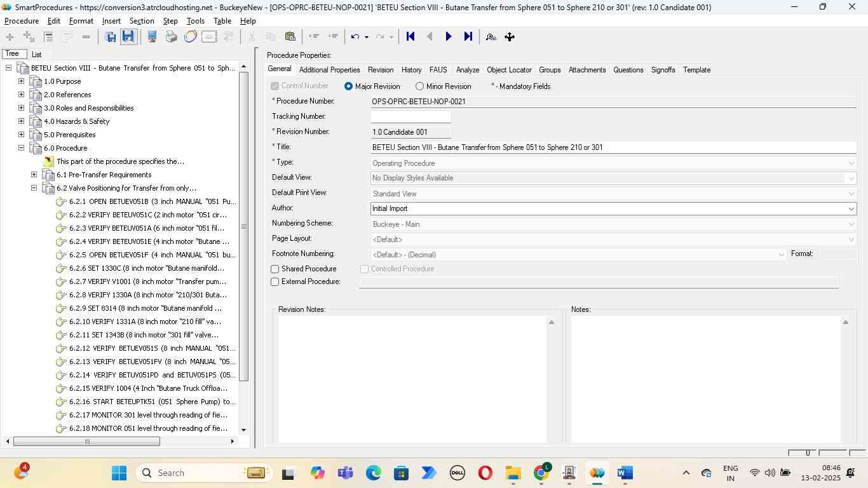This screenshot has width=868, height=488.
Task: Click the step icon beside 6.2.16 START BETEUPTK51
Action: [61, 402]
